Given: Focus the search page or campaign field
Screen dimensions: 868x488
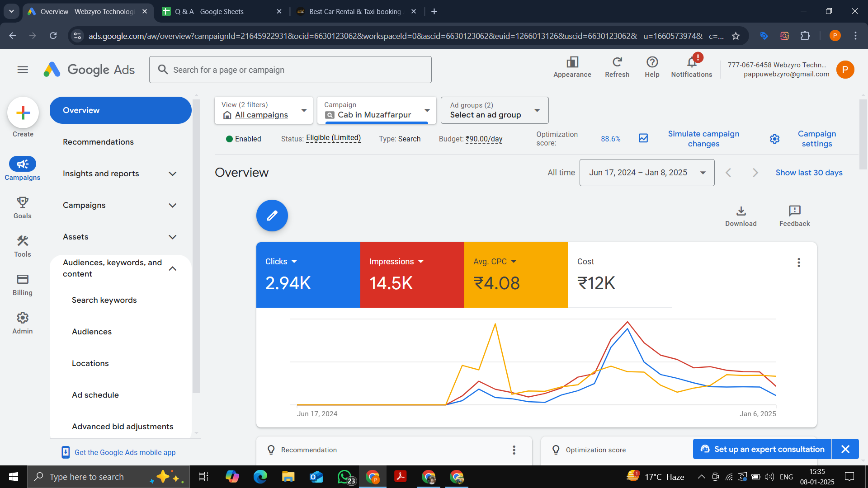Looking at the screenshot, I should (x=290, y=70).
